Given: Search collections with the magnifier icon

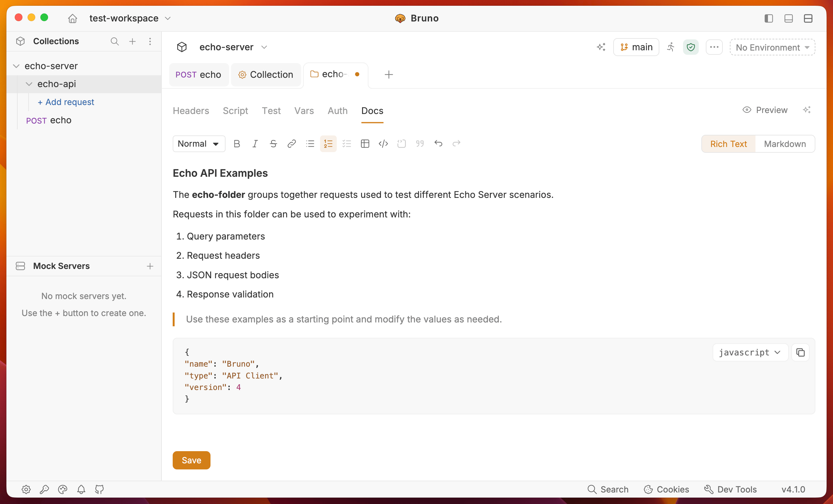Looking at the screenshot, I should pos(115,41).
